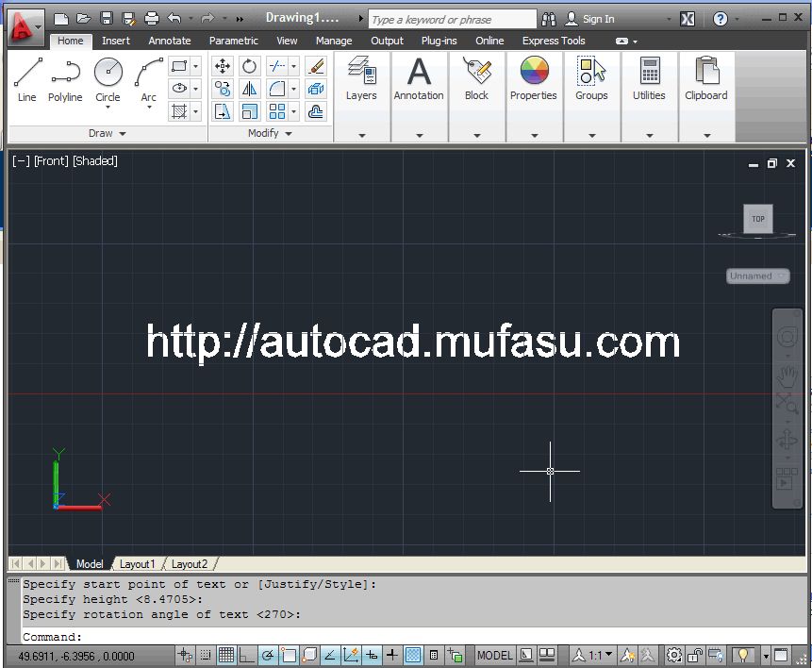Click the Autodesk Exchange X icon

[688, 19]
